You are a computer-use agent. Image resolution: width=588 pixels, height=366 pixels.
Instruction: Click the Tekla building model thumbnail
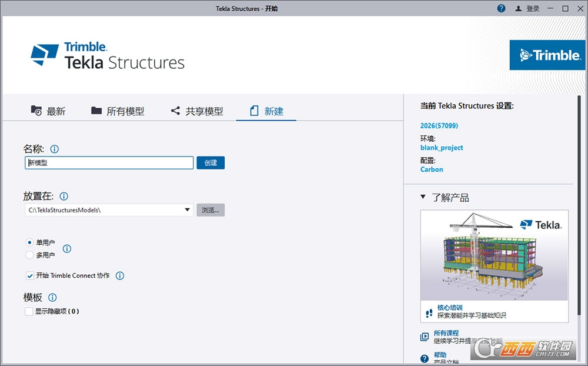[495, 255]
